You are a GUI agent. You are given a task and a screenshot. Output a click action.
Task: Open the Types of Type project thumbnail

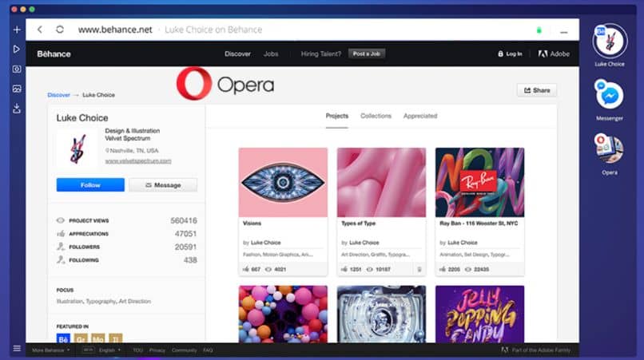point(382,182)
